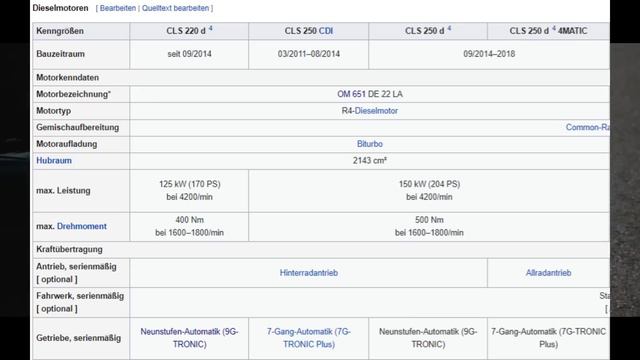Viewport: 640px width, 360px height.
Task: Click footnote 4 in CLS 250 d 4MATIC header
Action: point(554,28)
